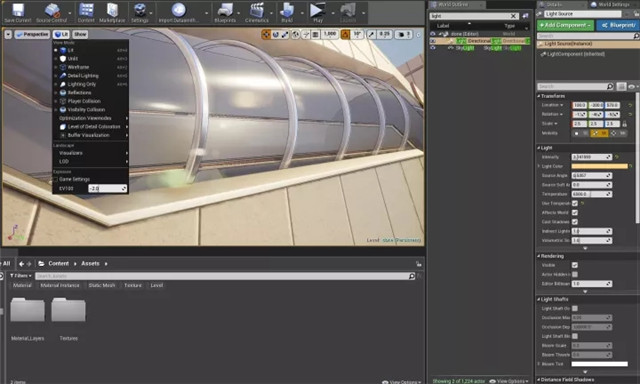Viewport: 640px width, 384px height.
Task: Click the viewport Show button
Action: (x=80, y=35)
